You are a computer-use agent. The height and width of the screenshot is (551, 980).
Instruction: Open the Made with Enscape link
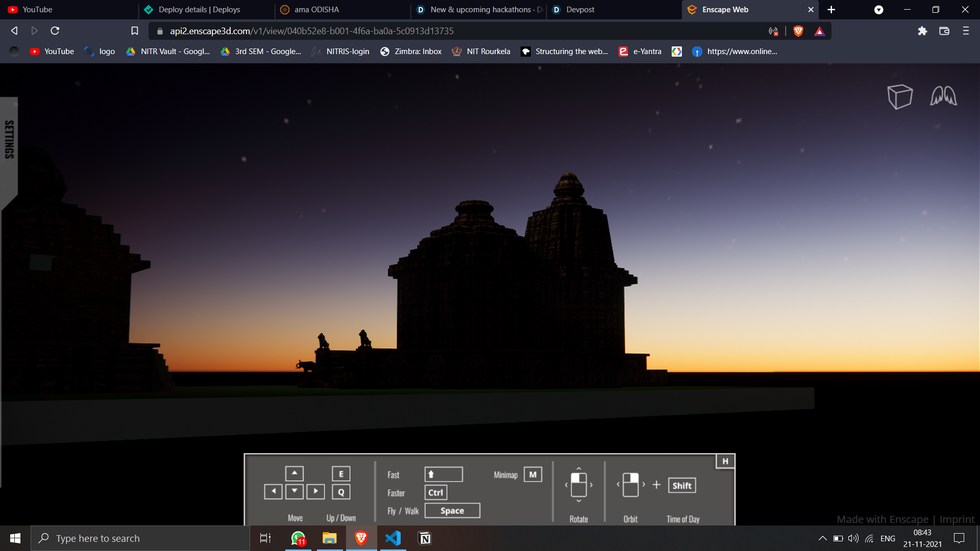click(883, 519)
